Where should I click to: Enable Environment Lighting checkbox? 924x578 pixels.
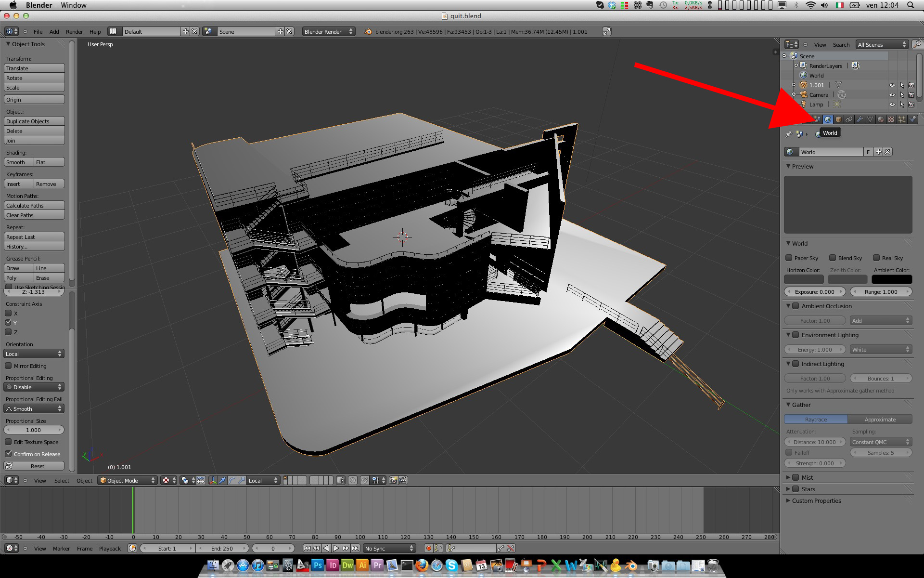click(796, 335)
